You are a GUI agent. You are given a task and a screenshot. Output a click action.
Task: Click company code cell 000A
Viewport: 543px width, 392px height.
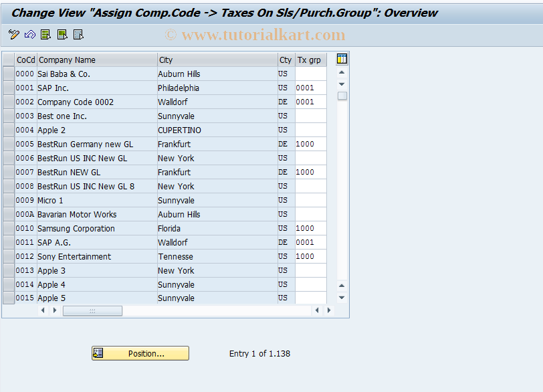click(25, 214)
